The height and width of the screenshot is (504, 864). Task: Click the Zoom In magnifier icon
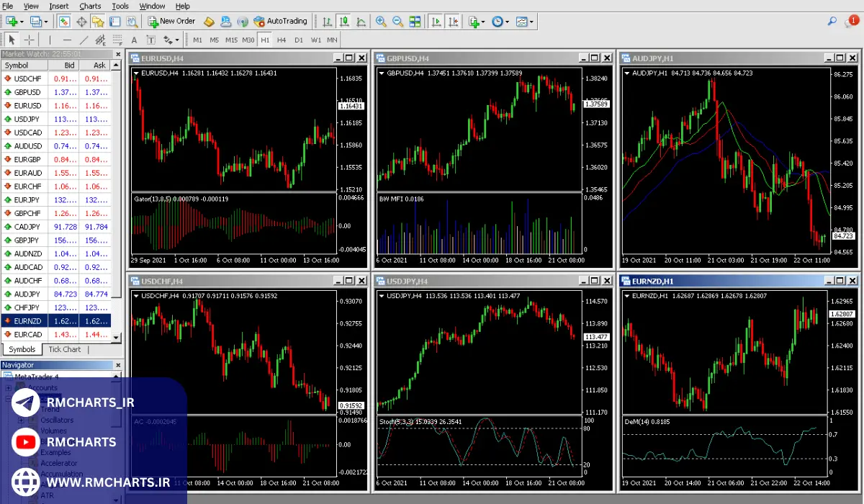[380, 22]
